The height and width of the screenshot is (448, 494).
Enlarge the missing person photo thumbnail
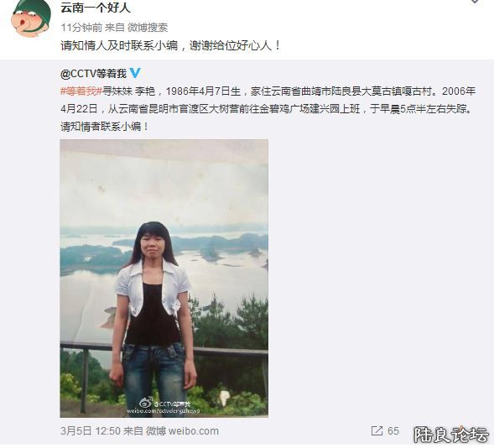click(164, 279)
